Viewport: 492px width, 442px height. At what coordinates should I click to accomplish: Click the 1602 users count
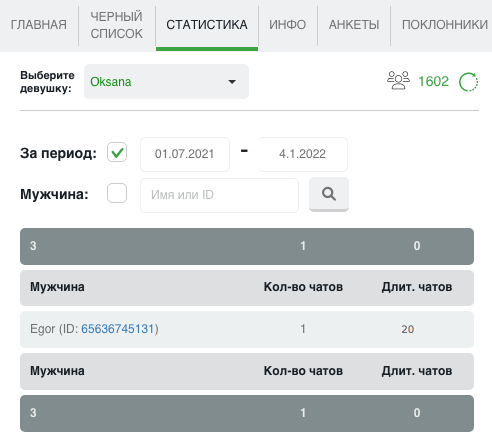click(x=433, y=81)
